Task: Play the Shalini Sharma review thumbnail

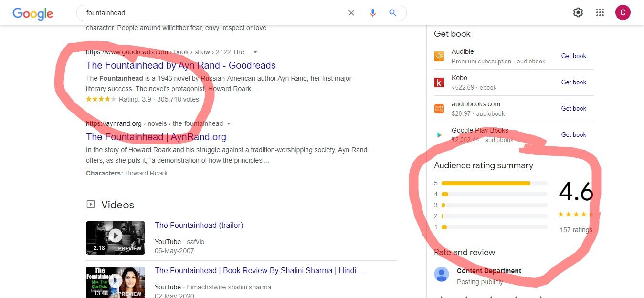Action: coord(116,282)
